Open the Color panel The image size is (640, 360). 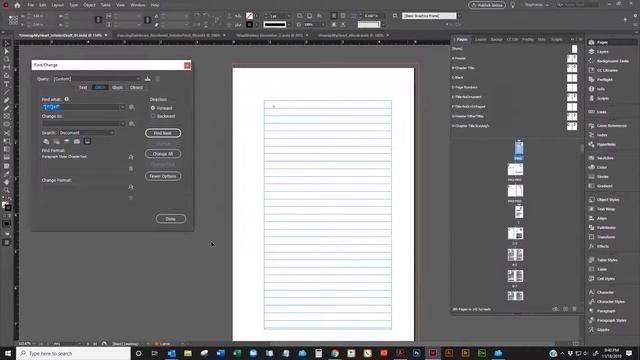pos(602,167)
